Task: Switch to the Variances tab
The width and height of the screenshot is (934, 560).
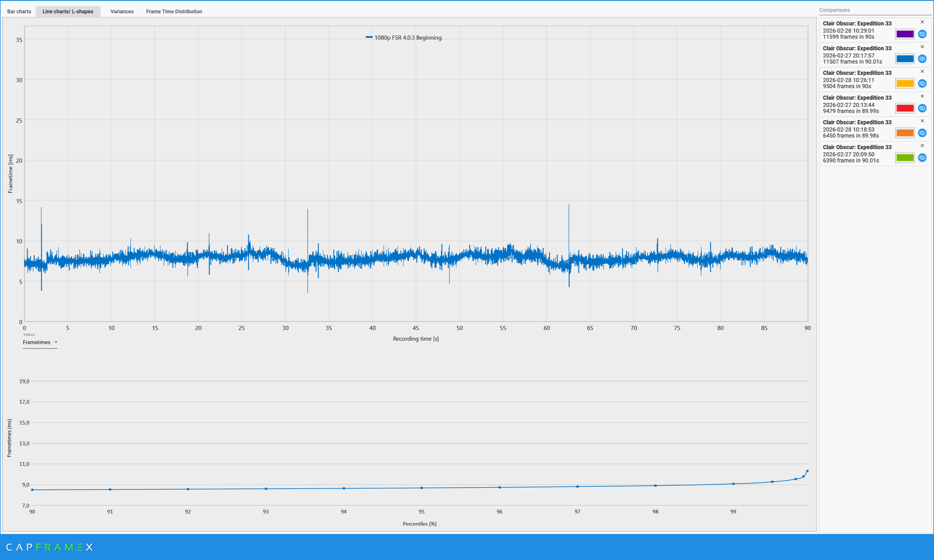Action: [121, 11]
